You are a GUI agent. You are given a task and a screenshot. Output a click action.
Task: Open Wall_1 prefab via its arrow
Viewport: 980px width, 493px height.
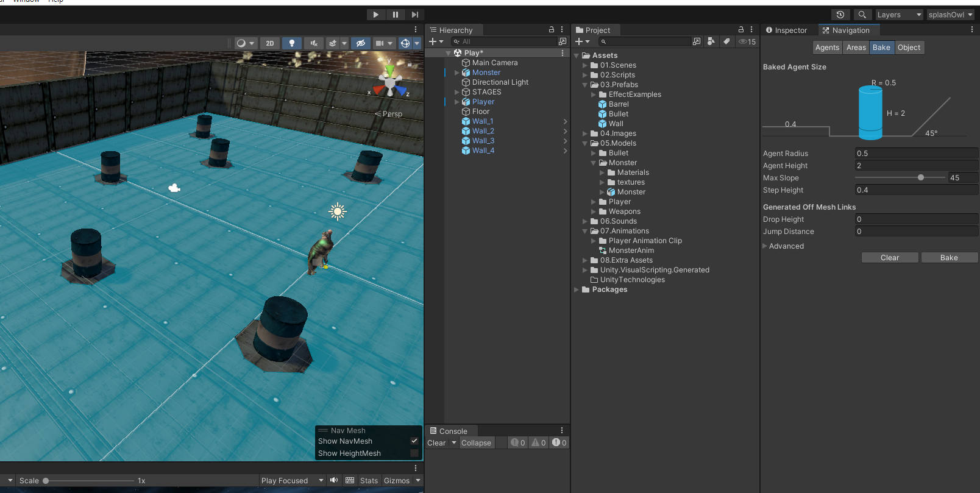[565, 121]
